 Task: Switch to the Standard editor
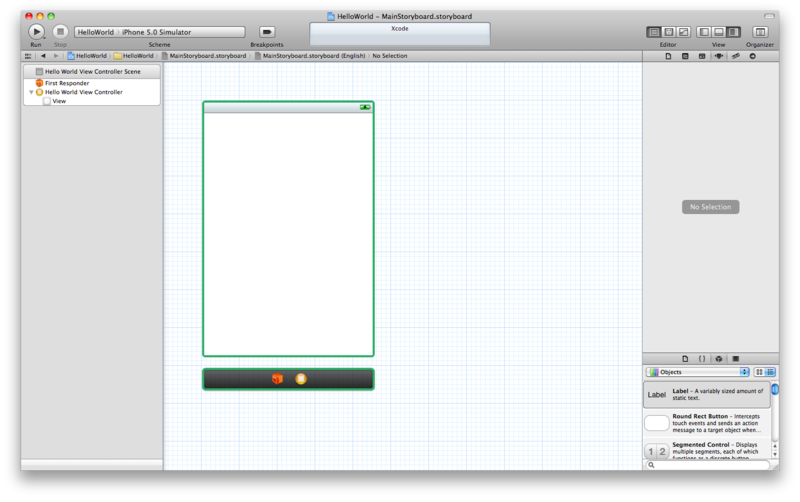[654, 32]
